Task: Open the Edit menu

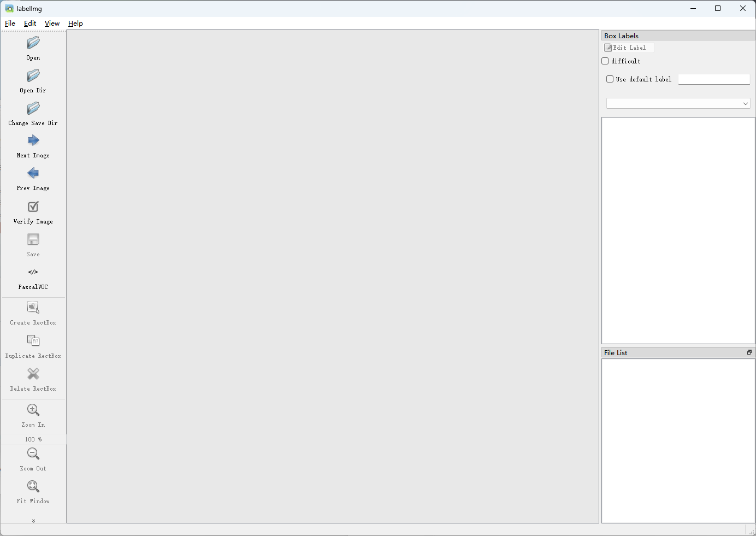Action: [x=30, y=23]
